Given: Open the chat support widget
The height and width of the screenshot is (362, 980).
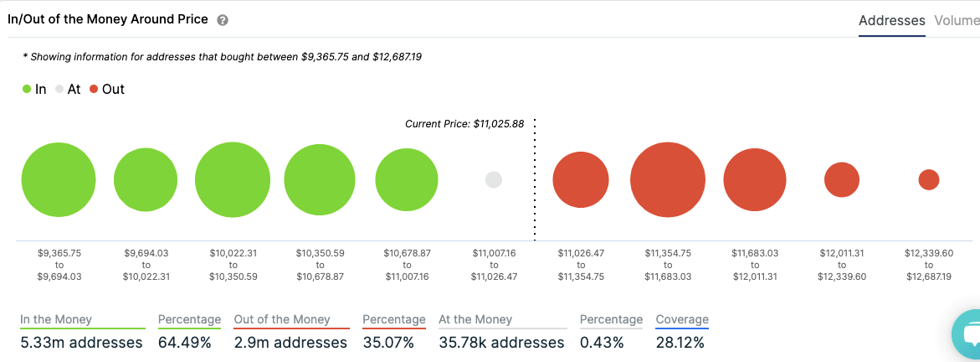Looking at the screenshot, I should (967, 334).
